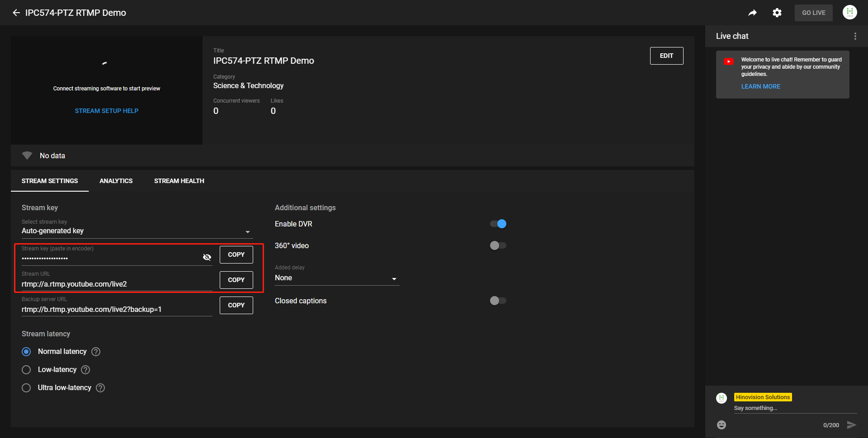Click the GO LIVE button
Image resolution: width=868 pixels, height=438 pixels.
tap(813, 13)
